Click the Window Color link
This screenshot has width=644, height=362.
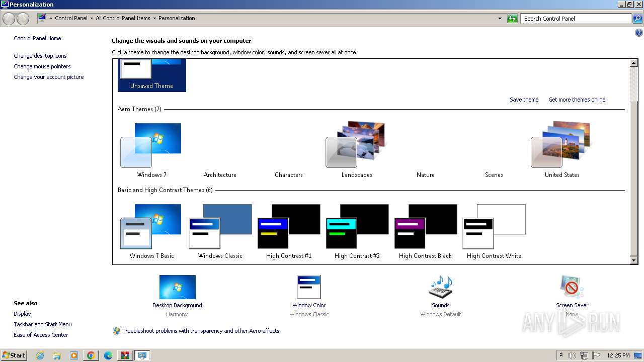click(309, 305)
